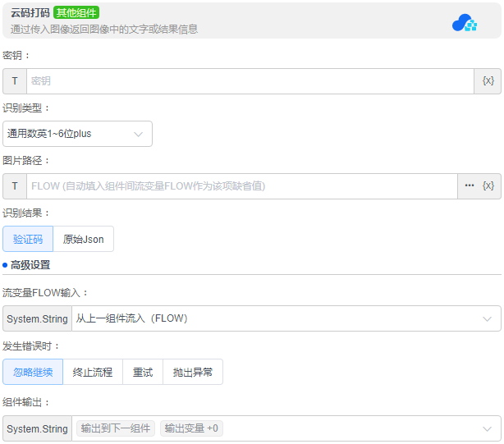Click the T type icon beside 密钥 field
Screen dimensions: 504x444
click(15, 81)
